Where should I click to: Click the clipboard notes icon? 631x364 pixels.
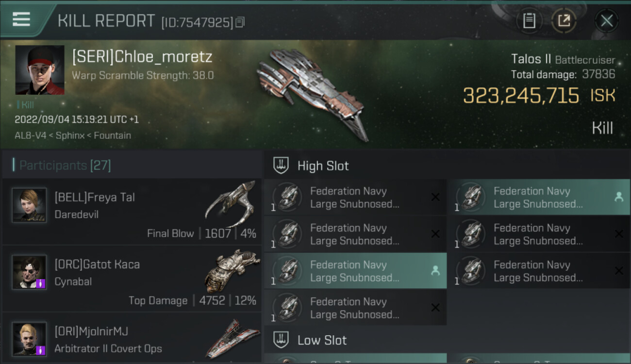point(529,20)
